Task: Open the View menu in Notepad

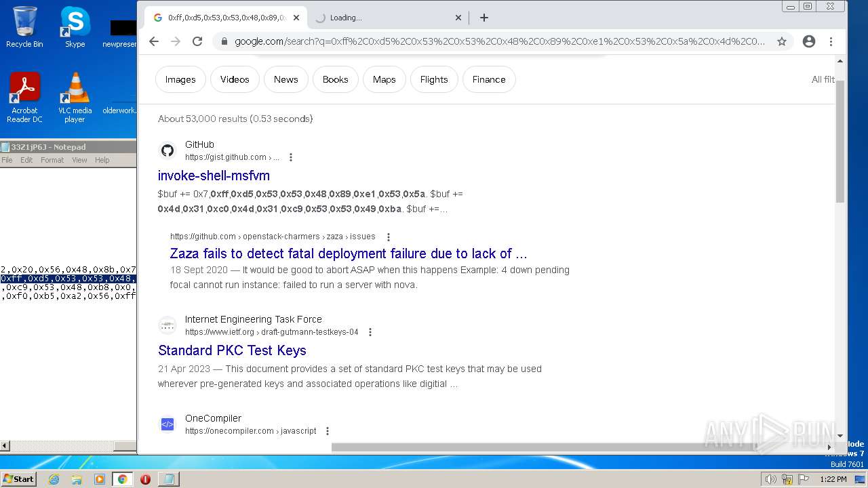Action: 79,160
